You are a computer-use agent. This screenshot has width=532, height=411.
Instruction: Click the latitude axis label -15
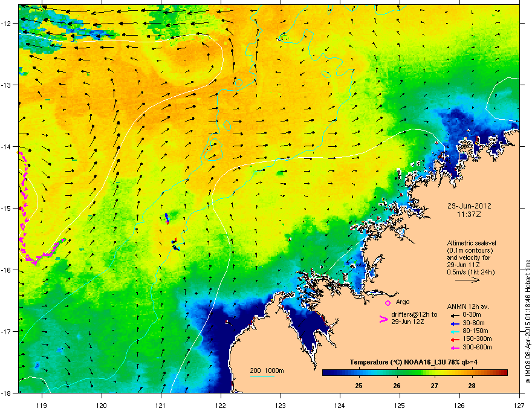7,208
